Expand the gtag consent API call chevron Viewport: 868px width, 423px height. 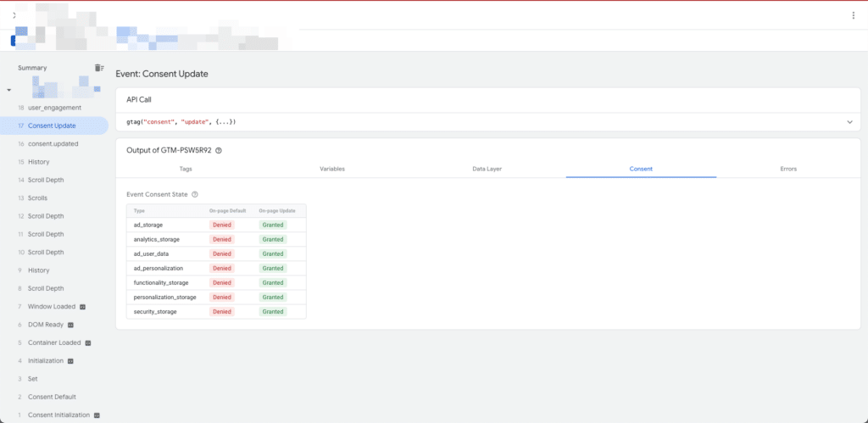[849, 122]
